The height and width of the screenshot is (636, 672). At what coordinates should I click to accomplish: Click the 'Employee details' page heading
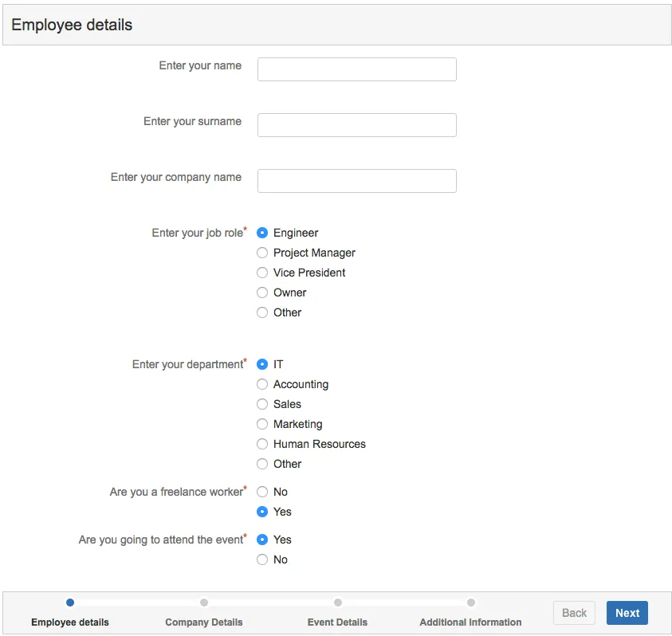click(72, 25)
